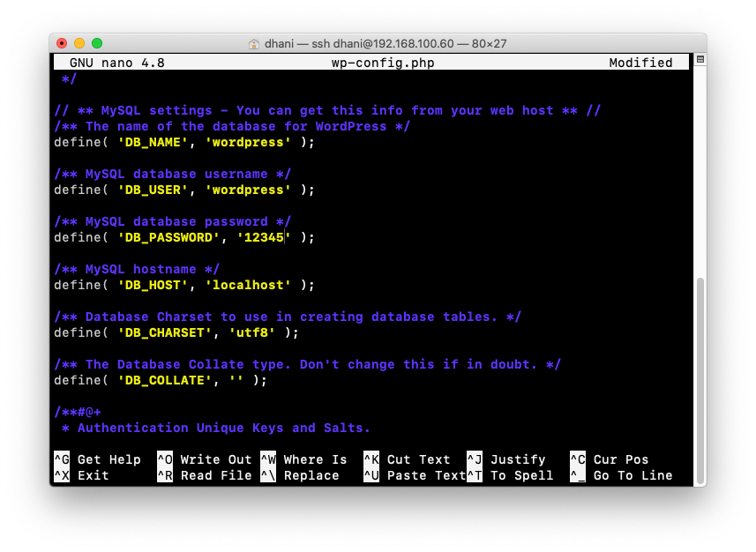Click the ^C Cur Pos shortcut

pos(610,459)
